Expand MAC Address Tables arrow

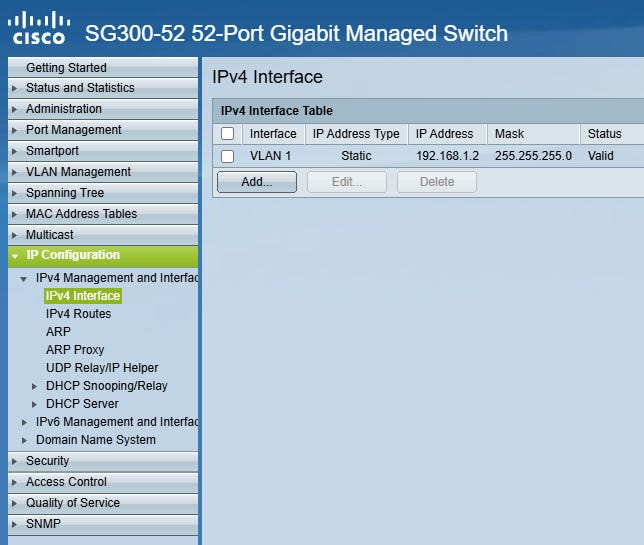[14, 214]
